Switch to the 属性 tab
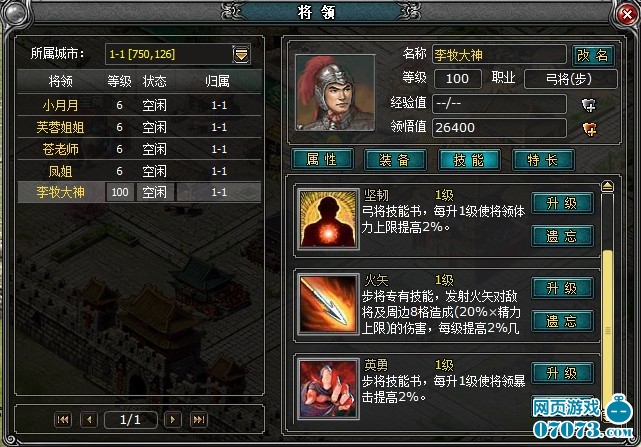 pyautogui.click(x=322, y=159)
